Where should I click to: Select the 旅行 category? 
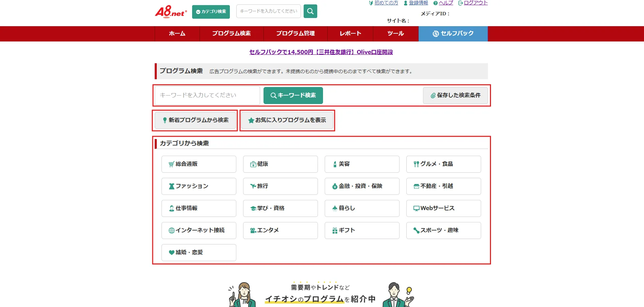(x=281, y=186)
